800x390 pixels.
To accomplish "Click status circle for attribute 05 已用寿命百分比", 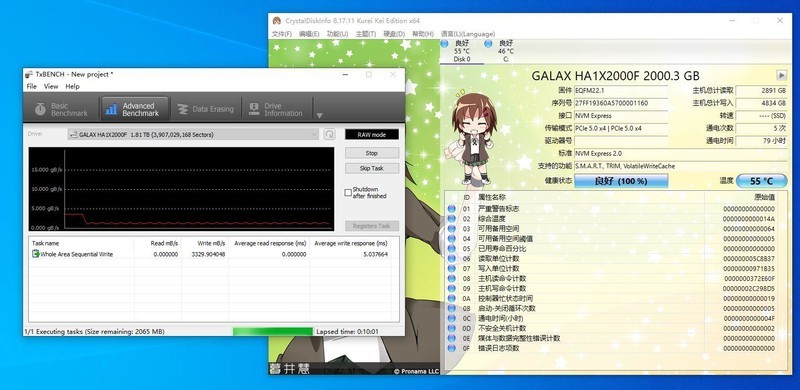I will 452,249.
